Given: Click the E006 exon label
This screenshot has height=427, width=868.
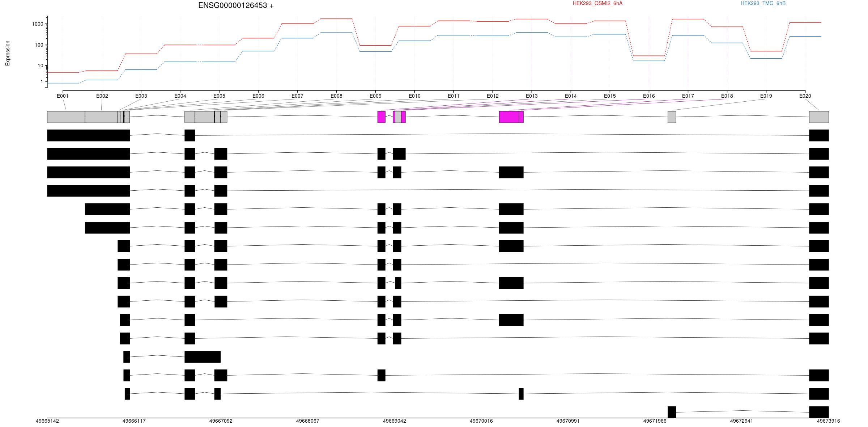Looking at the screenshot, I should point(258,96).
